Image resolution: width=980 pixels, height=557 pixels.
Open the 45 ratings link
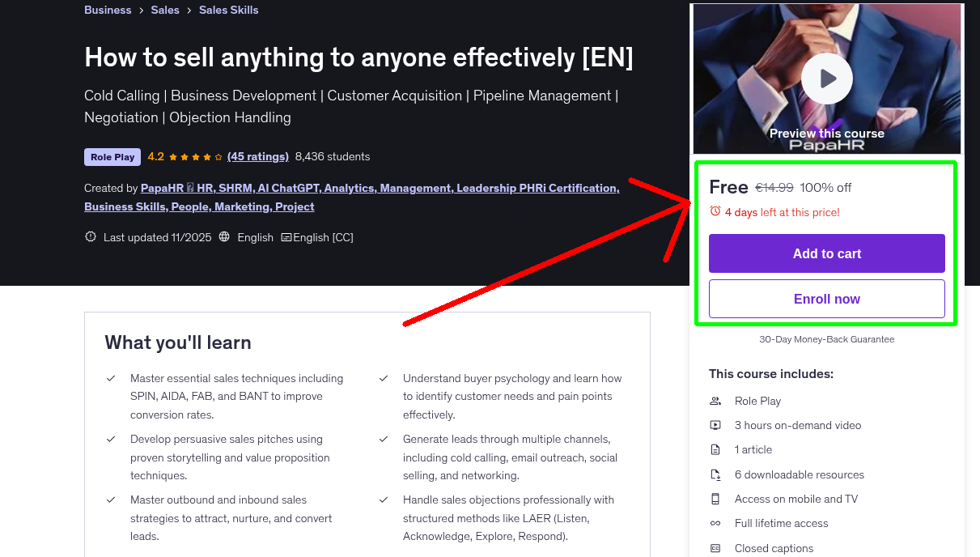click(x=258, y=156)
